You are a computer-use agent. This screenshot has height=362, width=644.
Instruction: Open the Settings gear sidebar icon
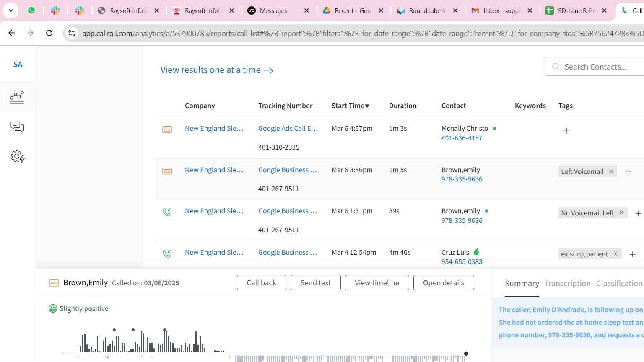click(x=18, y=157)
